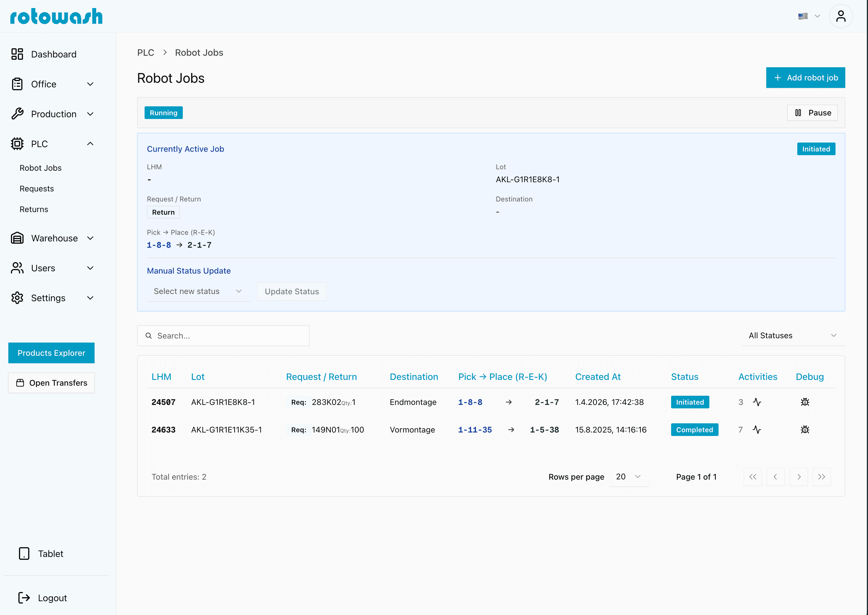Click the US flag language icon

tap(803, 16)
